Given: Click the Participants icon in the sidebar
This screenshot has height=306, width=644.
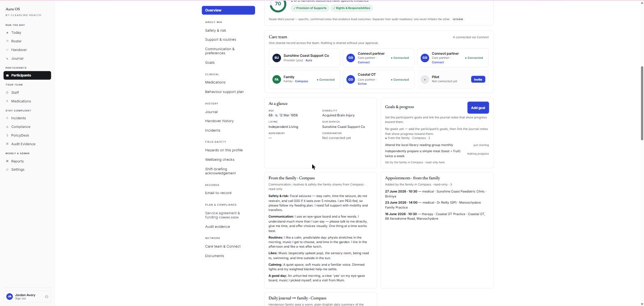Looking at the screenshot, I should coord(7,75).
